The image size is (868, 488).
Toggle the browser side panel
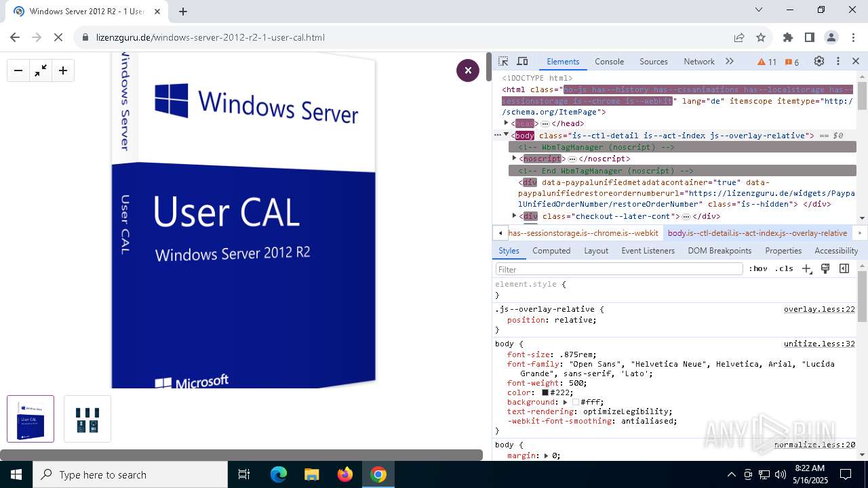(810, 37)
